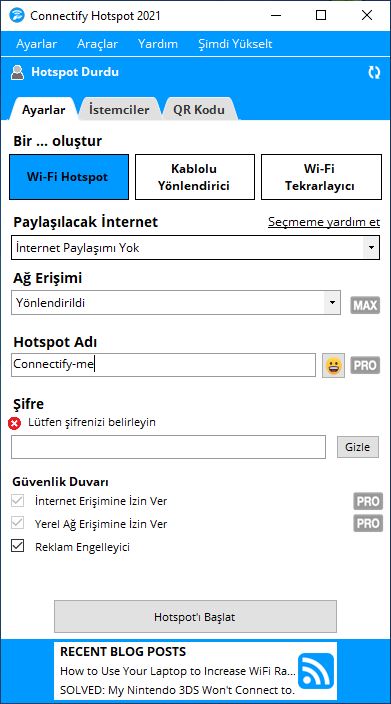Click PRO badge for Yerel Ağ Erişimine
391x704 pixels.
(368, 523)
